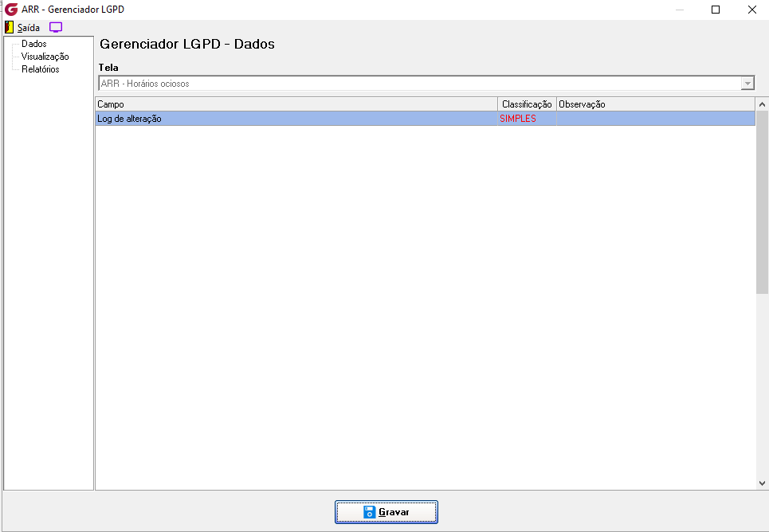The height and width of the screenshot is (532, 769).
Task: Click the red ARR logo in title bar
Action: pyautogui.click(x=11, y=10)
